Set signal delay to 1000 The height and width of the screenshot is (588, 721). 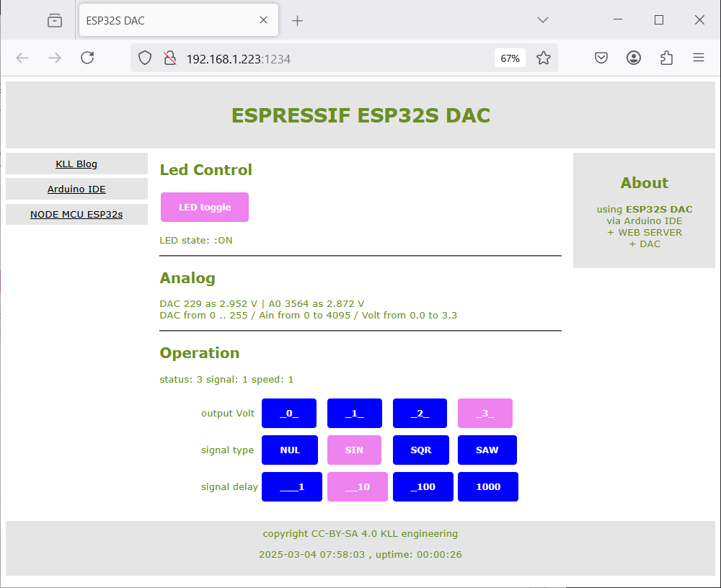click(x=488, y=487)
